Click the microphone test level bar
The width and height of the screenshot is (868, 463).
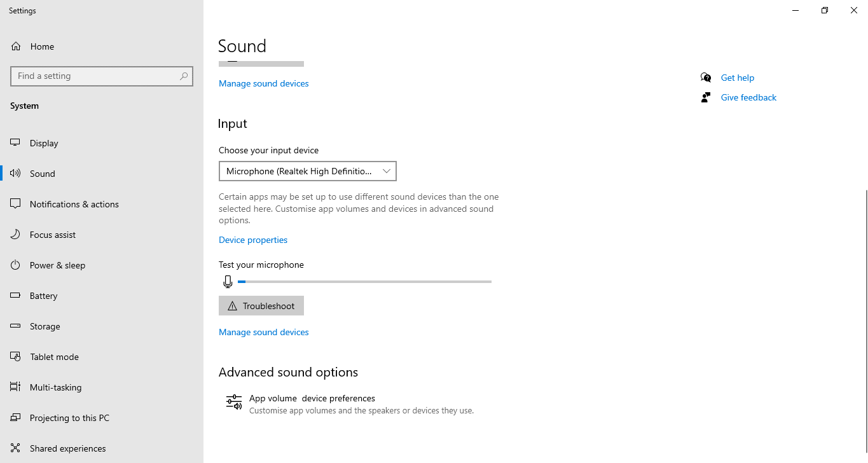[x=364, y=282]
